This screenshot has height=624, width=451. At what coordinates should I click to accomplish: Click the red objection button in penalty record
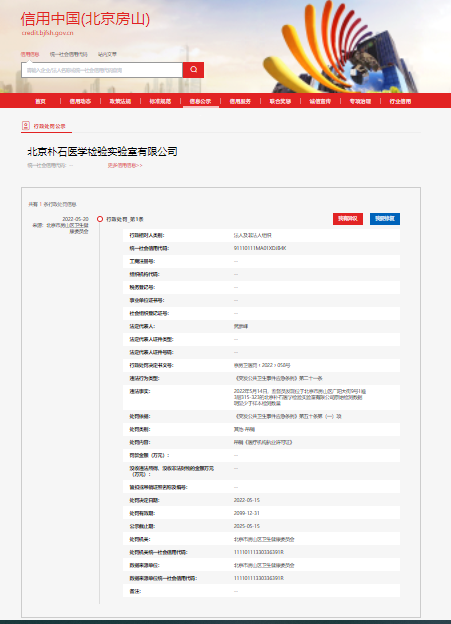pyautogui.click(x=348, y=218)
